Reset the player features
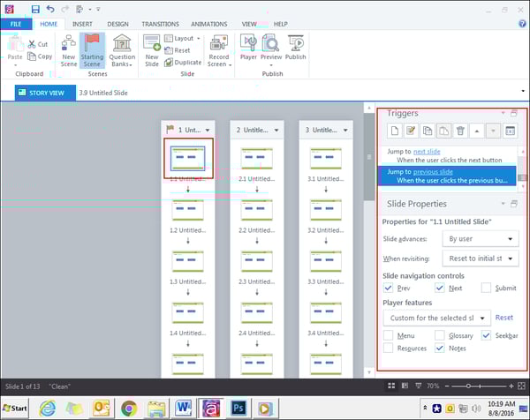Image resolution: width=530 pixels, height=420 pixels. [504, 318]
